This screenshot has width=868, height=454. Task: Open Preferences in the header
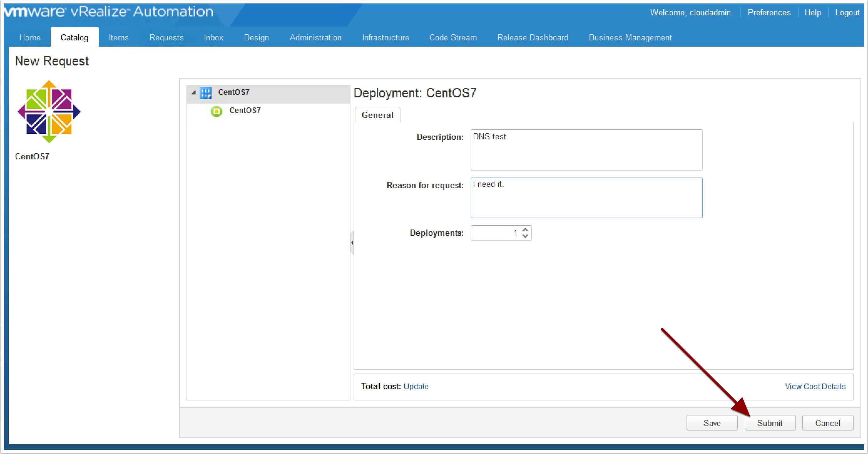click(769, 13)
